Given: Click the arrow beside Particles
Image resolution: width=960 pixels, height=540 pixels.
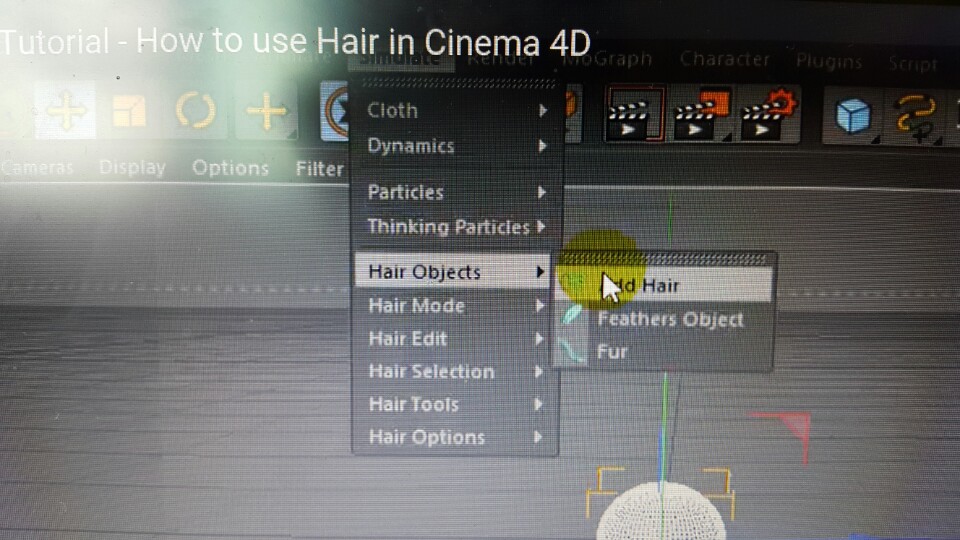Looking at the screenshot, I should pos(542,192).
